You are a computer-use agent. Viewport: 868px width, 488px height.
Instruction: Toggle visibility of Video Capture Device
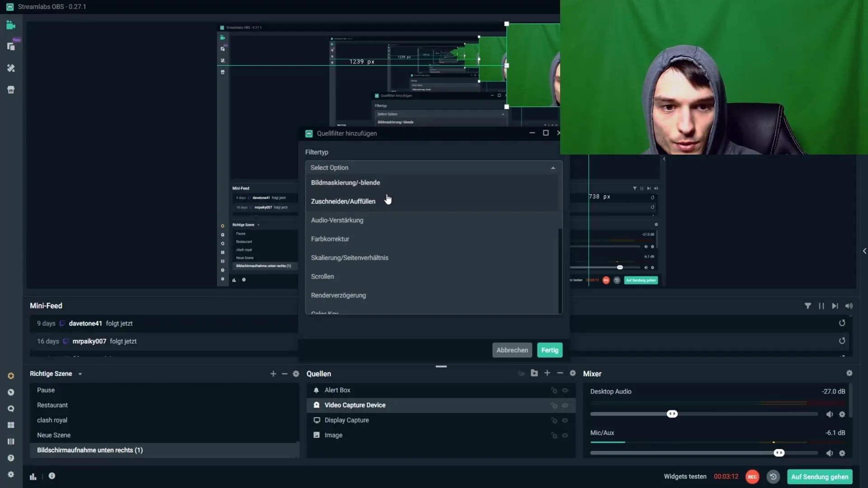(565, 405)
